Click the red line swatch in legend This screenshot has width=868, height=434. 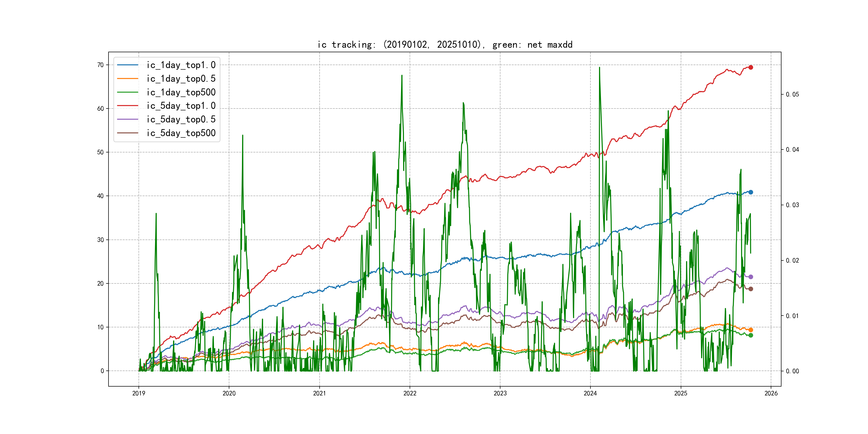pos(127,106)
